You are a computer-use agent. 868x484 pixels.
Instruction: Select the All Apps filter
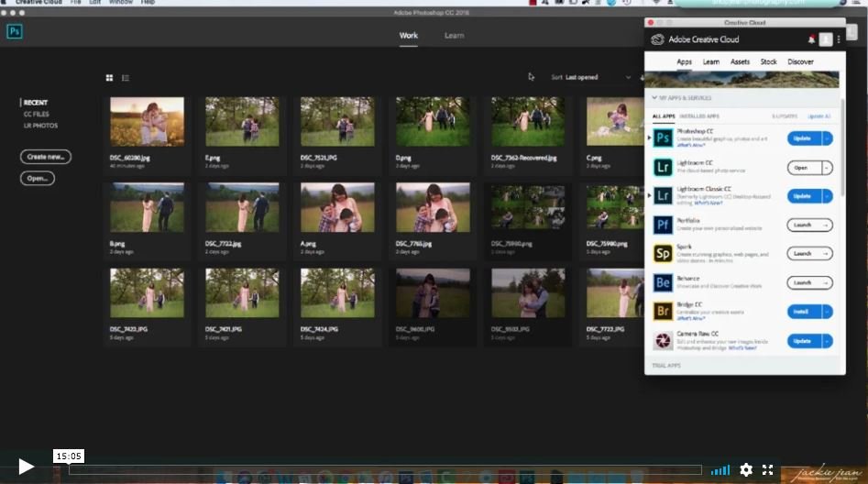[664, 116]
